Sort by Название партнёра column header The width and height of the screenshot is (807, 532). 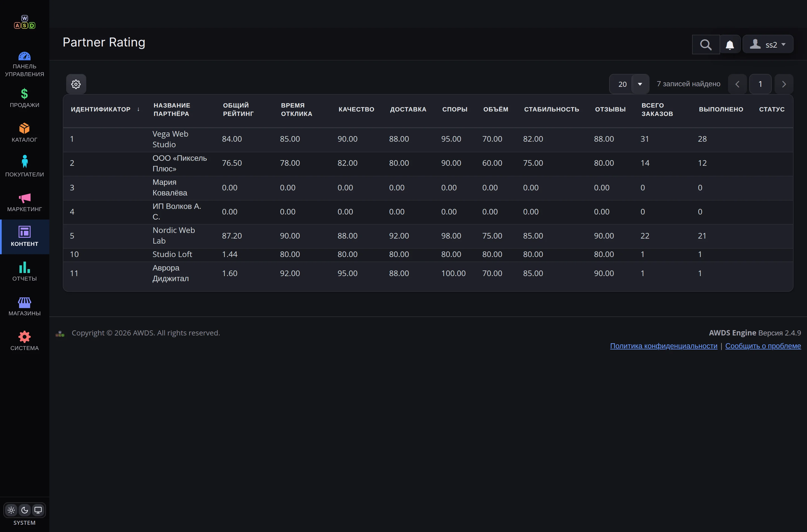[x=172, y=109]
